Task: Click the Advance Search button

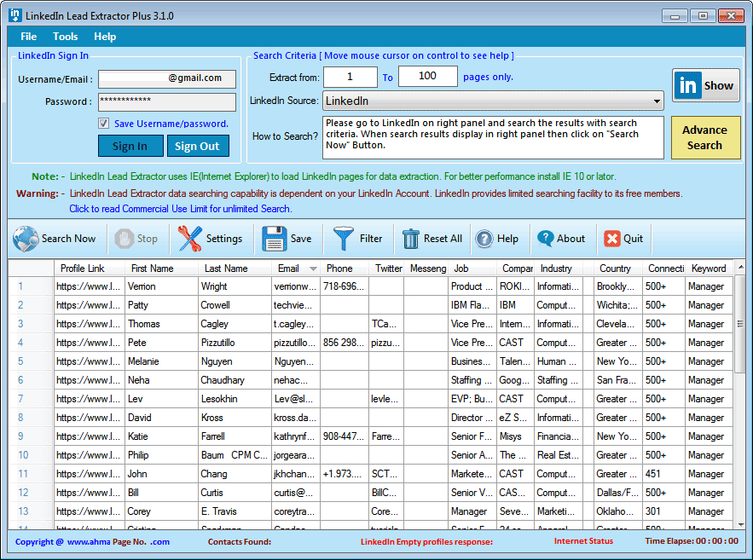Action: click(705, 137)
